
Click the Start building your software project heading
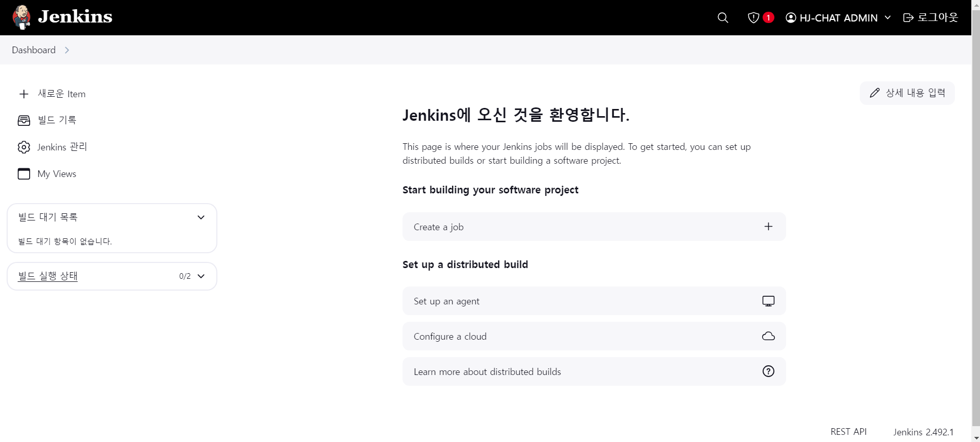[x=491, y=190]
